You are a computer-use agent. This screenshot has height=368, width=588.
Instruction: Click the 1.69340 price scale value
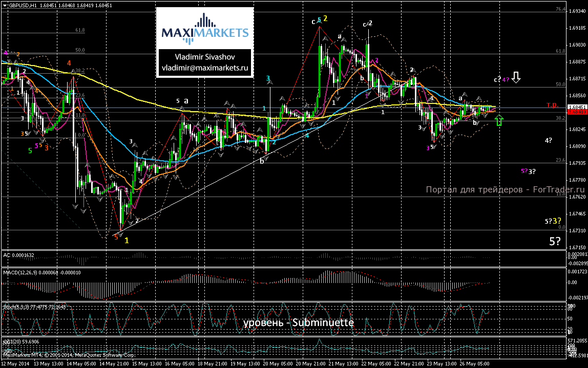point(578,11)
